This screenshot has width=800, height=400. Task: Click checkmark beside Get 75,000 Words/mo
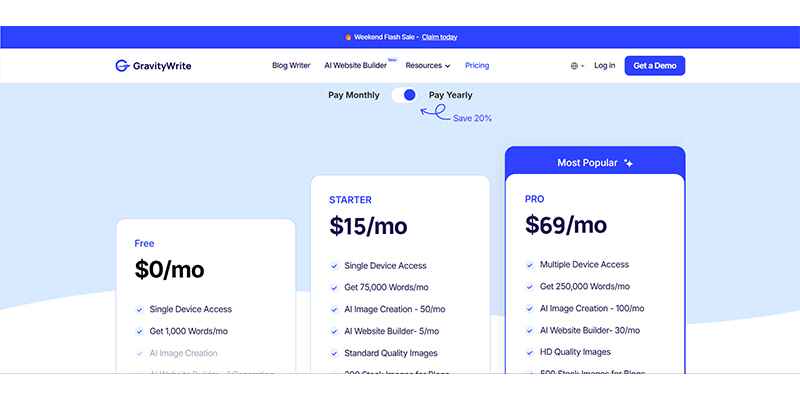pos(334,288)
